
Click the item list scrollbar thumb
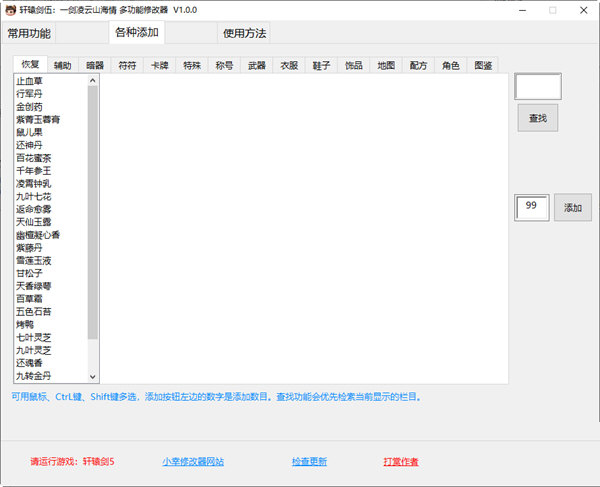tap(93, 212)
